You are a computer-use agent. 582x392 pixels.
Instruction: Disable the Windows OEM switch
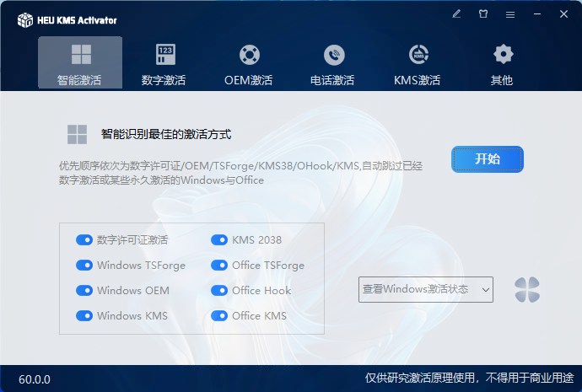pos(84,290)
